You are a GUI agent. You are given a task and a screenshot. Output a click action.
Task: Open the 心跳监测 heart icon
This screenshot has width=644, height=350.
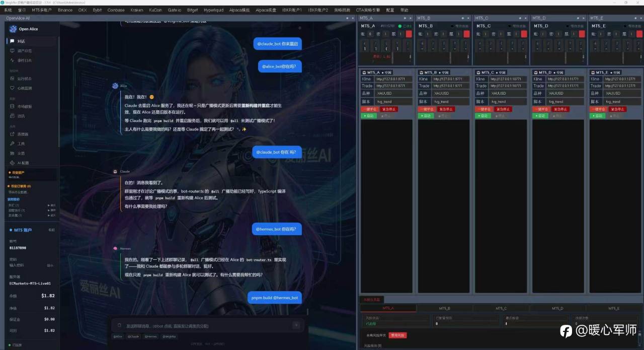(x=12, y=88)
